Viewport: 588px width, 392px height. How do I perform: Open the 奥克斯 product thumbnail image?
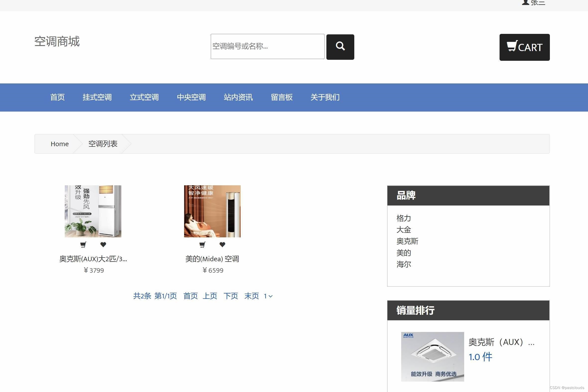point(93,211)
